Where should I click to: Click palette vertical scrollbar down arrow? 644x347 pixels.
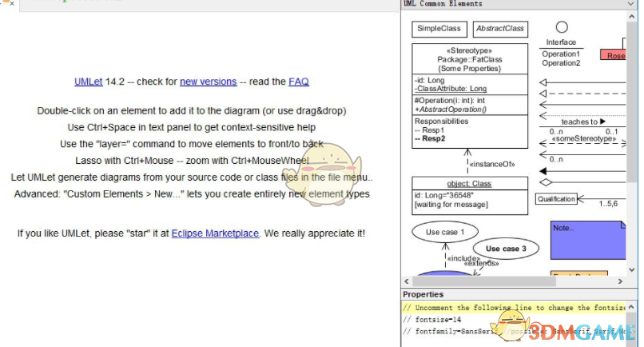[x=632, y=270]
